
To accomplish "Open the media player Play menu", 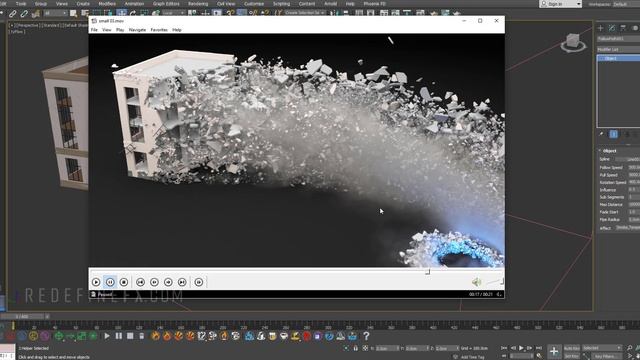I will click(120, 30).
